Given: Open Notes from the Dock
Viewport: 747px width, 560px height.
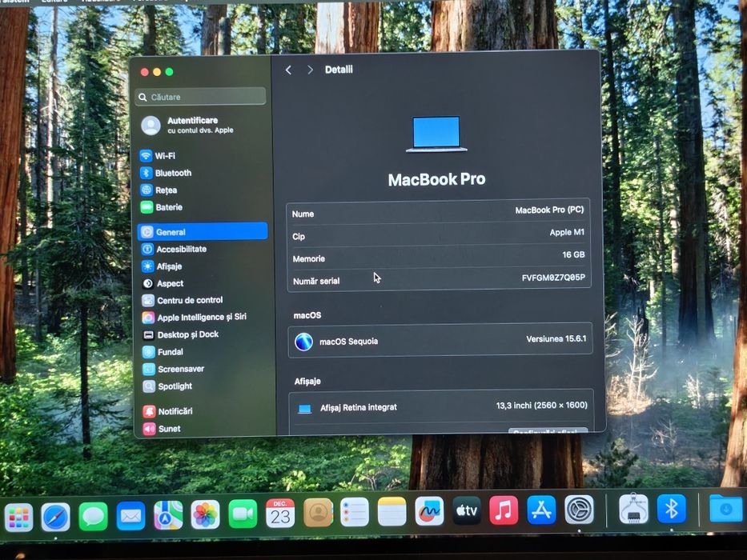Looking at the screenshot, I should coord(392,512).
